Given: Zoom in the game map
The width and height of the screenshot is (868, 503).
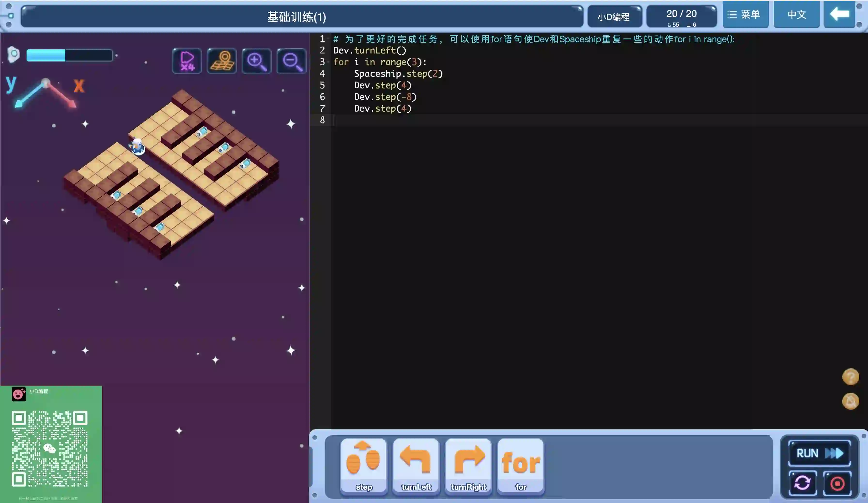Looking at the screenshot, I should 257,61.
